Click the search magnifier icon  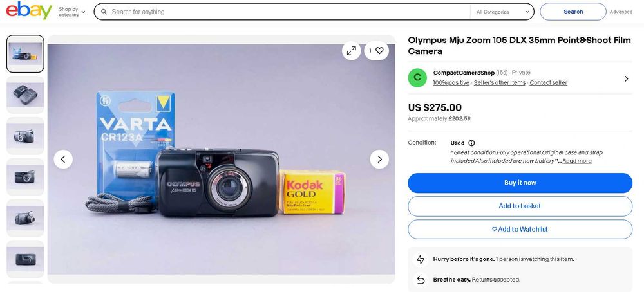pyautogui.click(x=104, y=12)
